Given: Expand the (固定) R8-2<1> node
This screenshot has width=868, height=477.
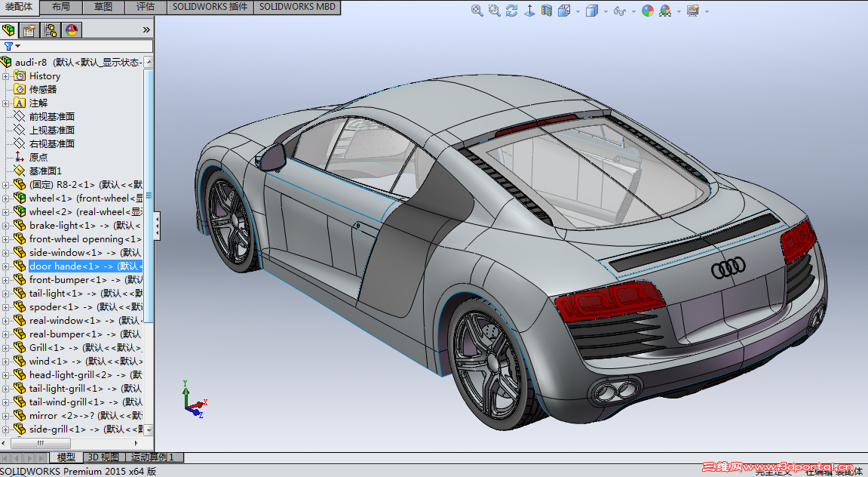Looking at the screenshot, I should click(x=5, y=184).
